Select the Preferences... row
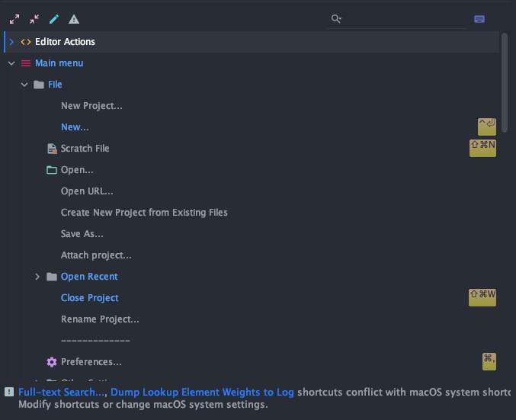Viewport: 516px width, 420px height. pos(252,362)
